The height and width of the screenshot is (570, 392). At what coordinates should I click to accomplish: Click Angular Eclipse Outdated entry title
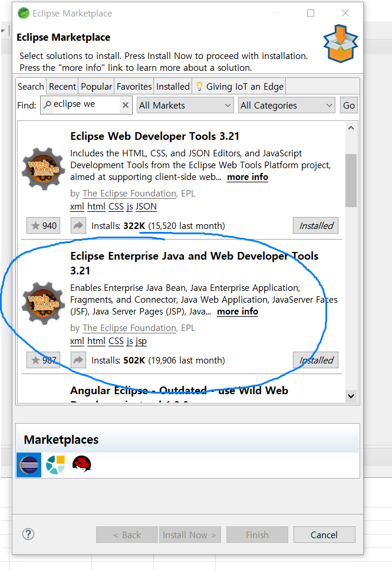(x=179, y=391)
